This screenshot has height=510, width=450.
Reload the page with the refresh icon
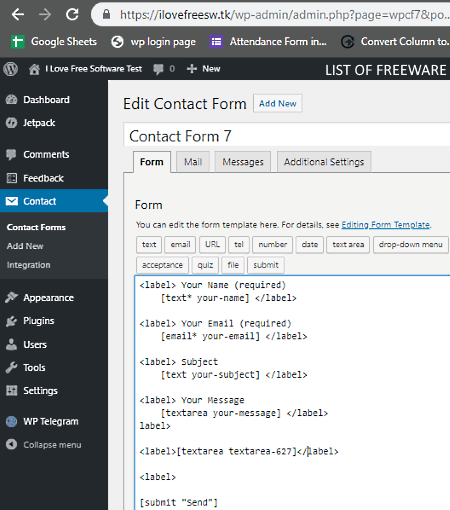72,14
